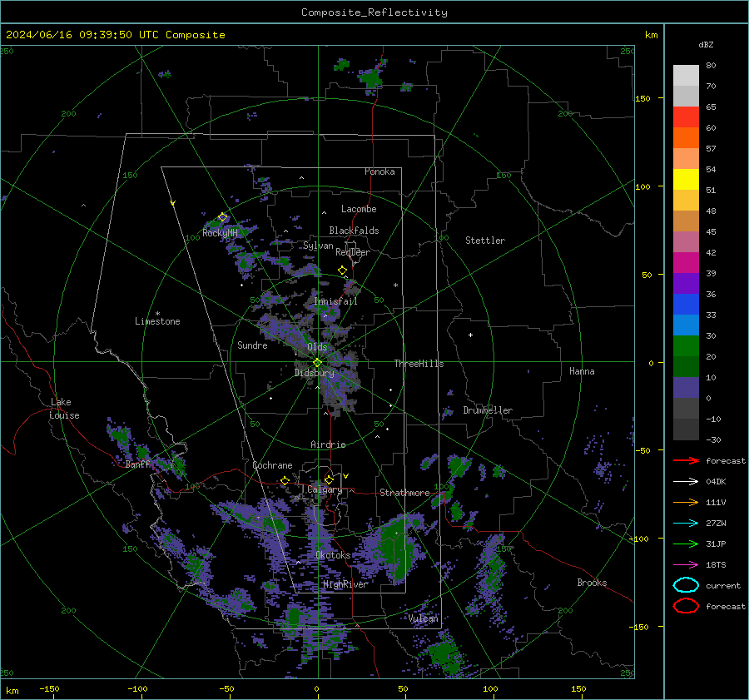749x700 pixels.
Task: Click the Okotoks city label
Action: 334,555
